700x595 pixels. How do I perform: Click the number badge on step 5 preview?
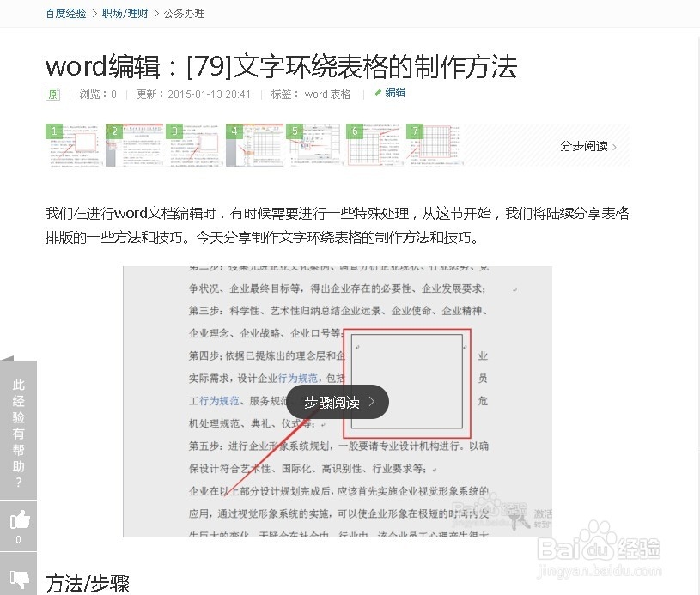295,131
